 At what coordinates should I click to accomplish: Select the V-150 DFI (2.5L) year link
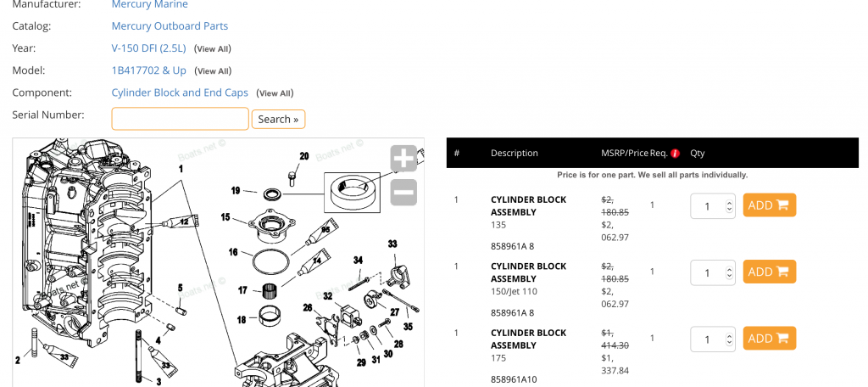coord(149,48)
